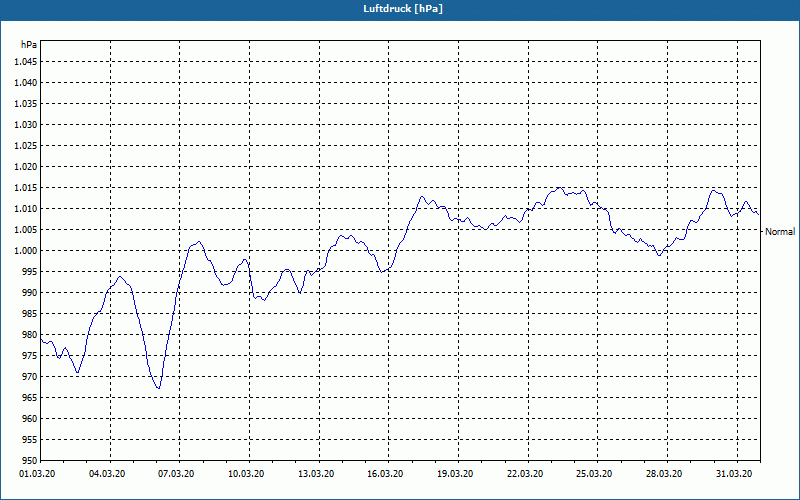This screenshot has height=500, width=800.
Task: Click the 22.03.20 date label
Action: pos(525,474)
